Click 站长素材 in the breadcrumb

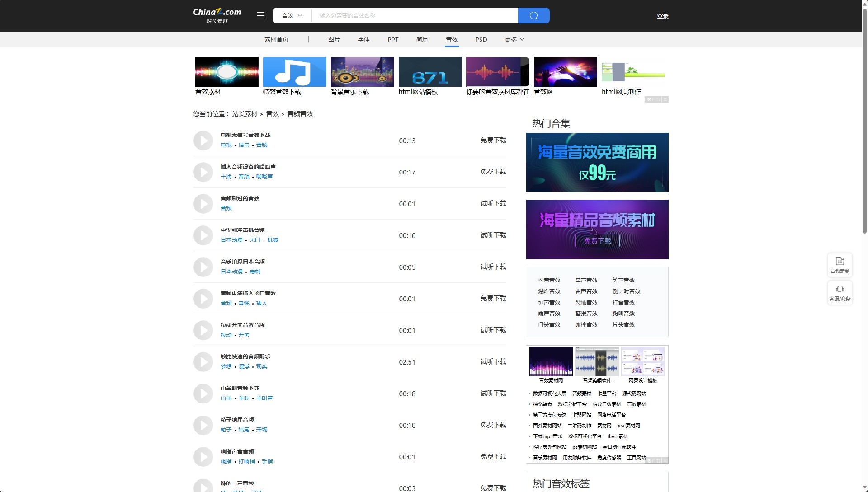[245, 114]
